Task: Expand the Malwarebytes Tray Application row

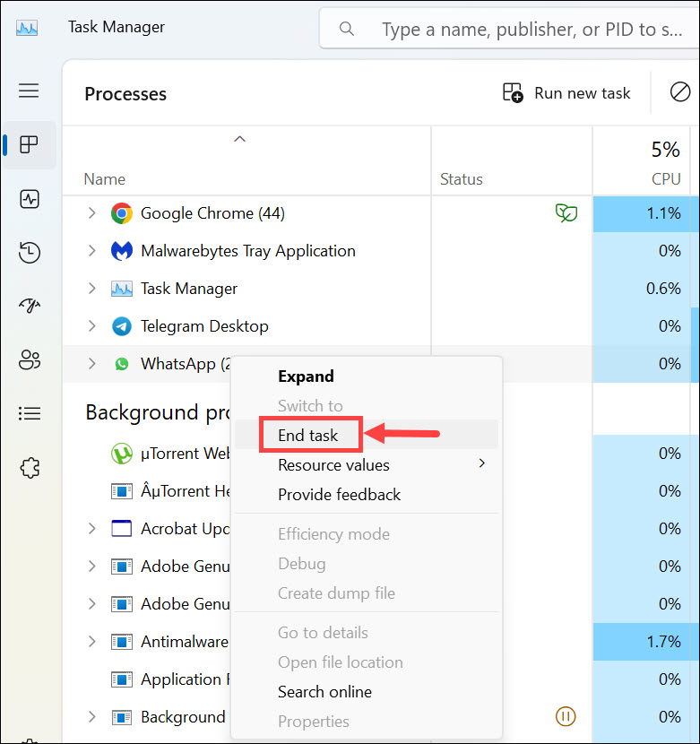Action: pos(91,251)
